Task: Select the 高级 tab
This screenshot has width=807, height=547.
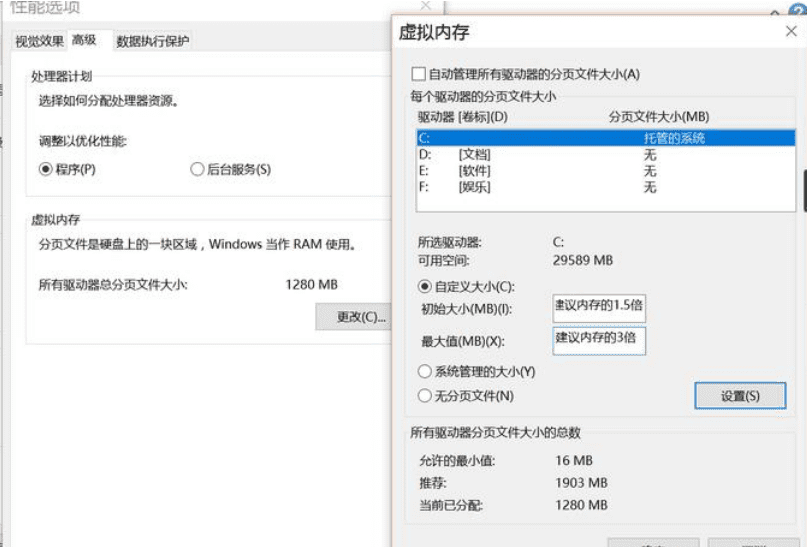Action: coord(84,40)
